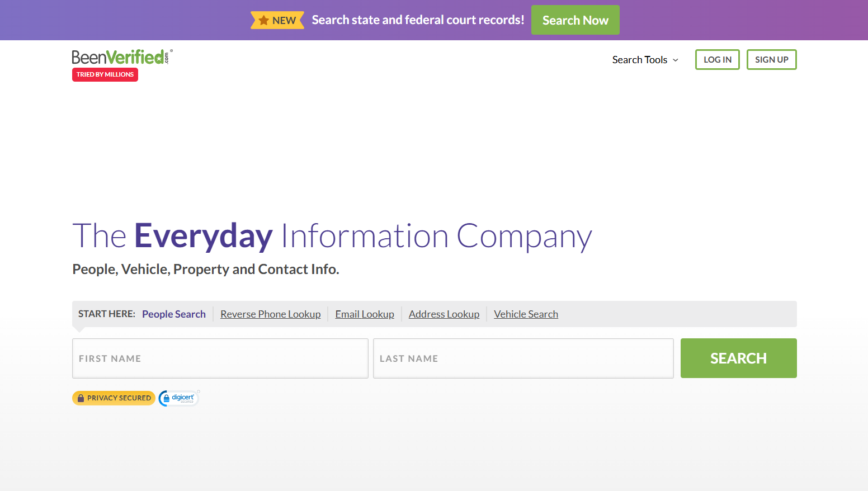Focus the Last Name input field
Image resolution: width=868 pixels, height=491 pixels.
click(x=523, y=358)
